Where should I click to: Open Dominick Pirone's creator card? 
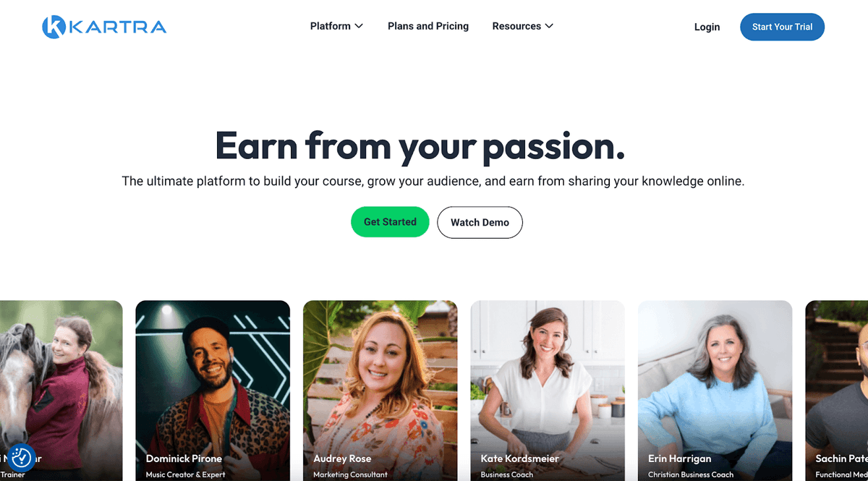click(213, 391)
